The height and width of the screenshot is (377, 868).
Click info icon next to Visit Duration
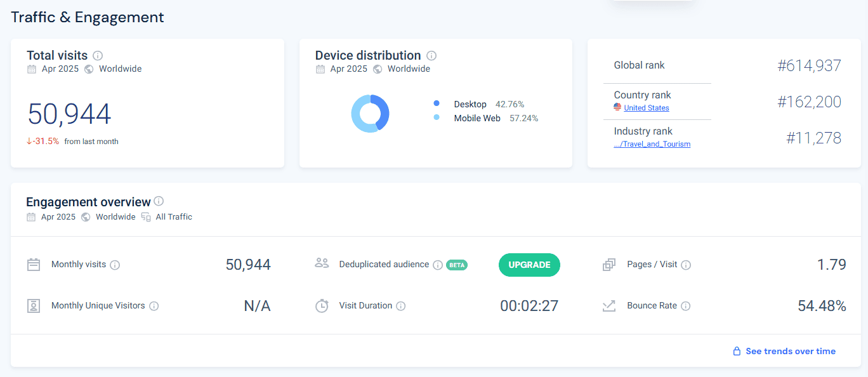point(400,306)
